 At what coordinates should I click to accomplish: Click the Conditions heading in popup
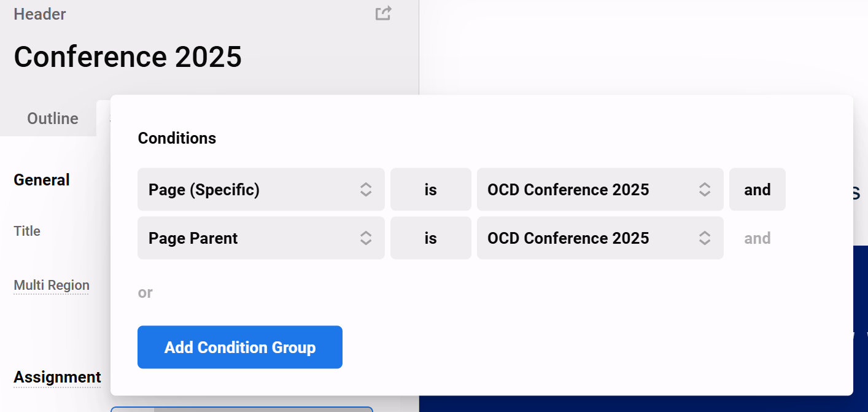[x=177, y=138]
